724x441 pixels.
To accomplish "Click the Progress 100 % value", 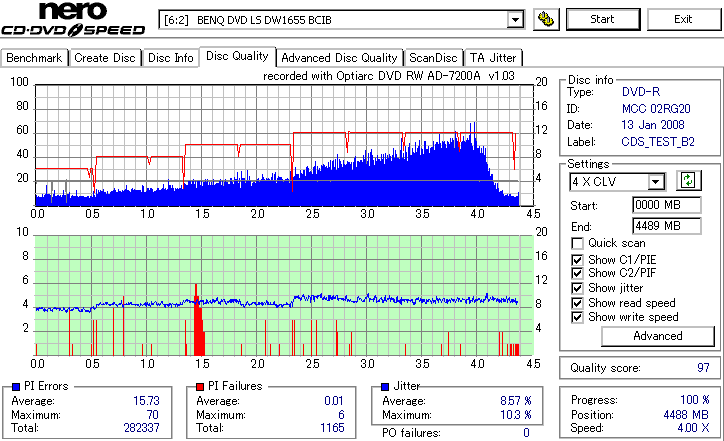I will pos(695,400).
